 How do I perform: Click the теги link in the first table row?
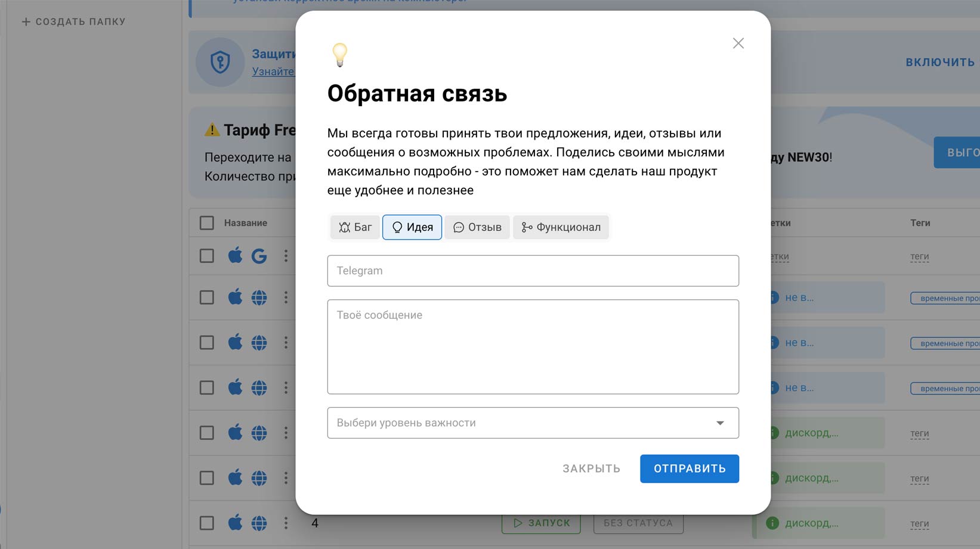point(919,257)
